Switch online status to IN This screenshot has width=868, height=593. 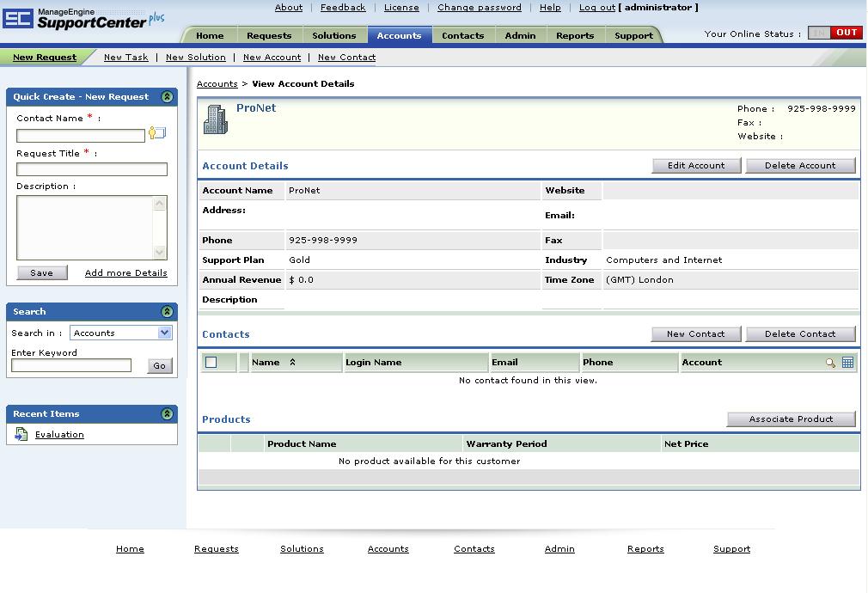tap(820, 33)
